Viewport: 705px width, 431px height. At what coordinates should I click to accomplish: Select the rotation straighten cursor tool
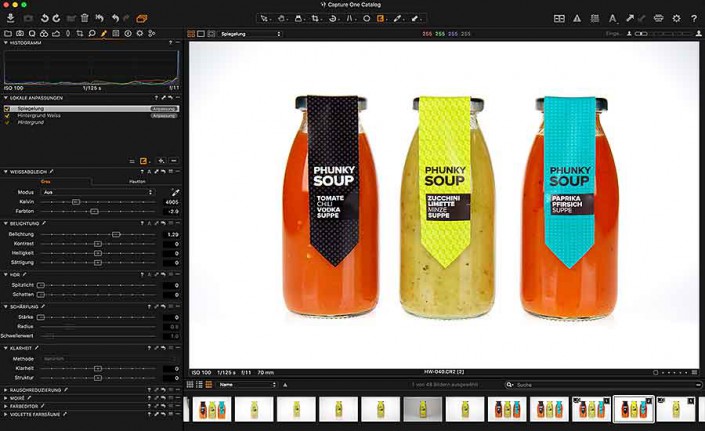(332, 18)
